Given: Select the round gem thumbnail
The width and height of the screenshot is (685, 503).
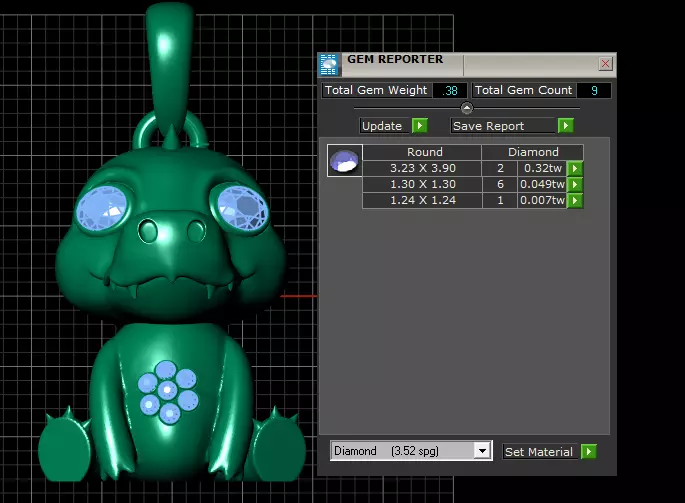Looking at the screenshot, I should pyautogui.click(x=344, y=160).
